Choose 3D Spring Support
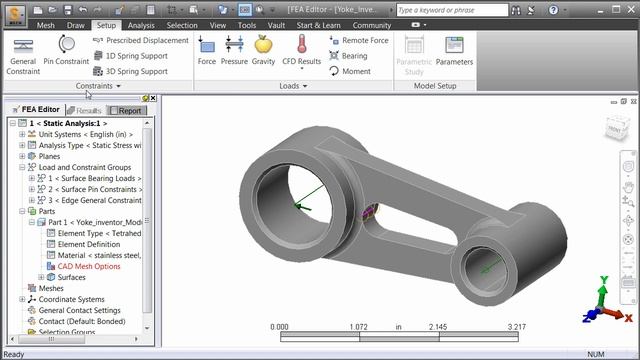Image resolution: width=640 pixels, height=360 pixels. pyautogui.click(x=131, y=71)
